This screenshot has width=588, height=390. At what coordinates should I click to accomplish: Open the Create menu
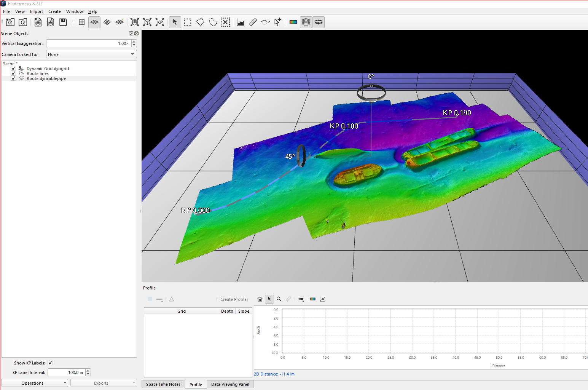[54, 11]
